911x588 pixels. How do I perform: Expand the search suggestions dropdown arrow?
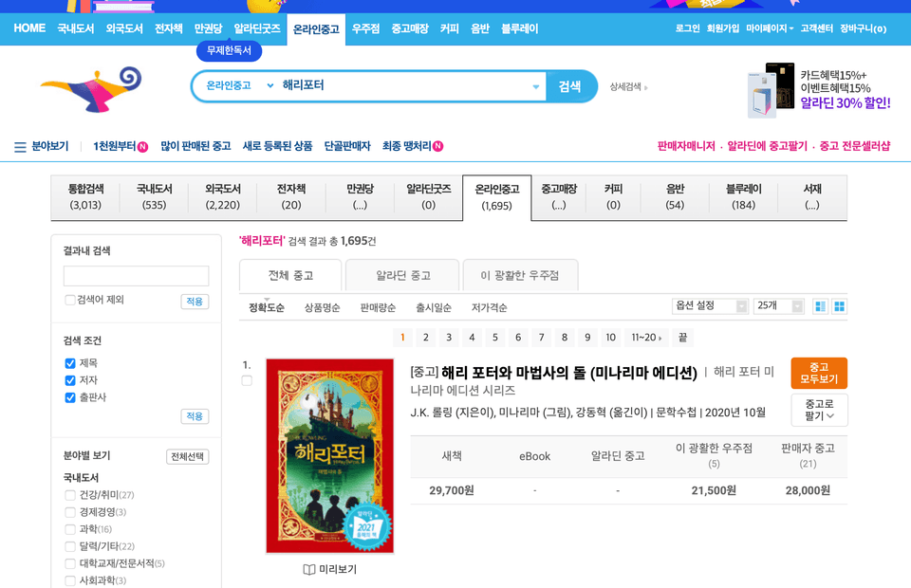click(535, 87)
